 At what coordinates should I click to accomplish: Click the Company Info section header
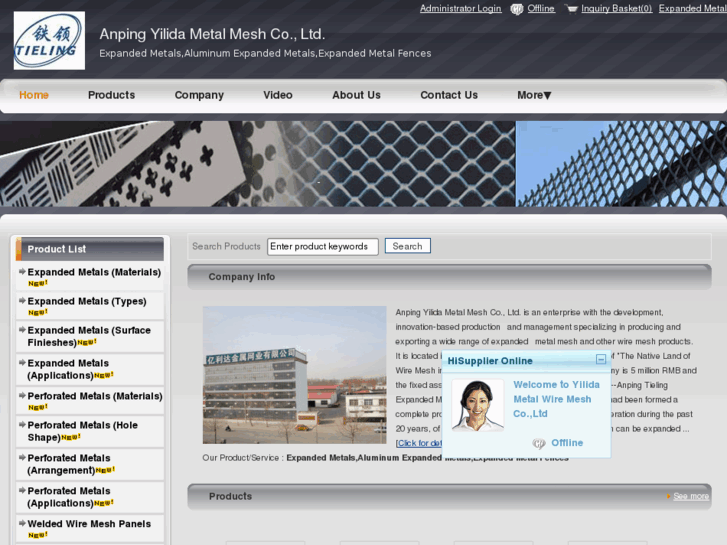[x=449, y=277]
